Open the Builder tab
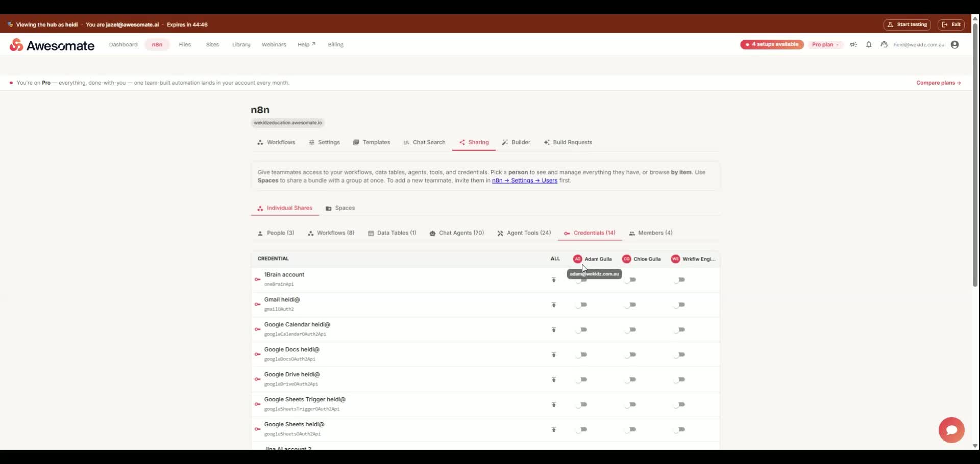This screenshot has width=980, height=464. point(516,142)
